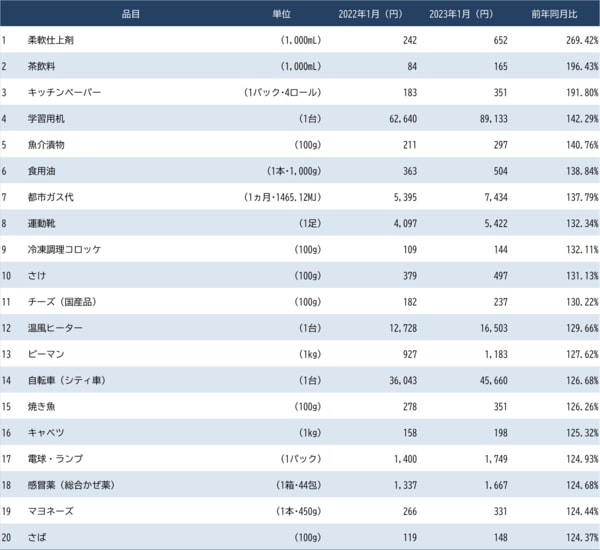Screen dimensions: 600x550
Task: Select the チーズ(国産品) item name
Action: pyautogui.click(x=62, y=302)
